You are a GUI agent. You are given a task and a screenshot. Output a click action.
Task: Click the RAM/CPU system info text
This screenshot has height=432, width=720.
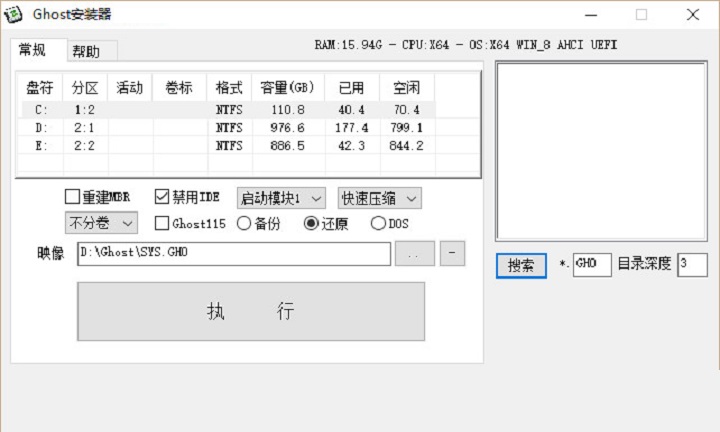(466, 45)
